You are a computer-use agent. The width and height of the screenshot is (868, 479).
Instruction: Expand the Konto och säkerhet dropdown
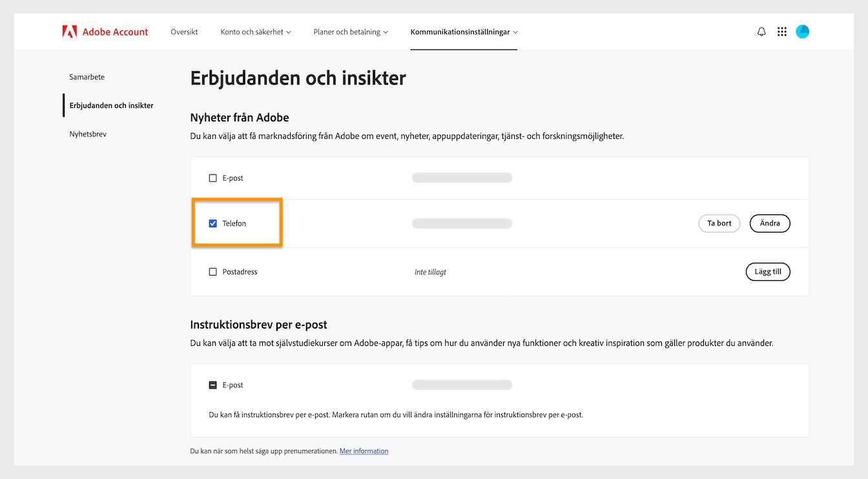click(x=256, y=31)
